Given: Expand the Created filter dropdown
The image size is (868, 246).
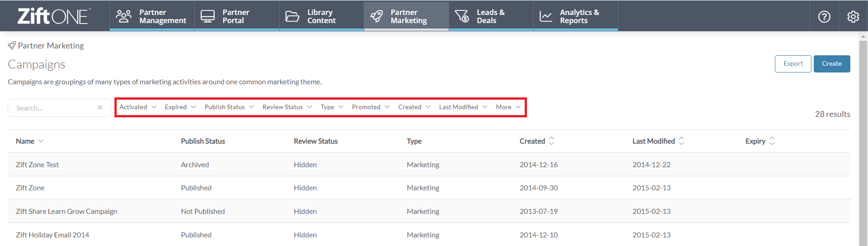Looking at the screenshot, I should point(414,107).
